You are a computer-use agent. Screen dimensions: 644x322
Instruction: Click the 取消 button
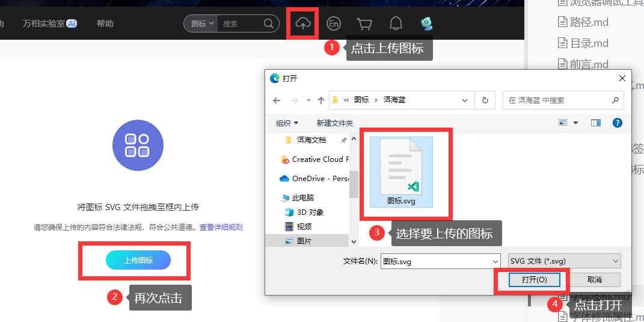[595, 280]
